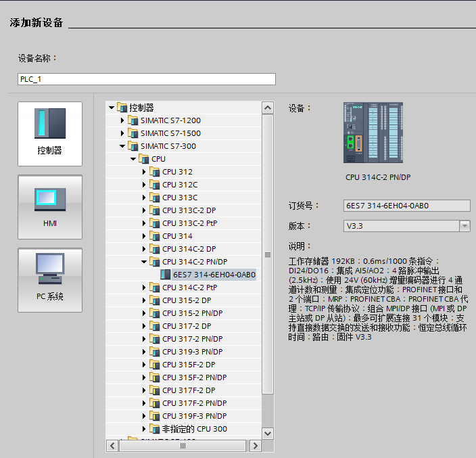Click the CPU 317F-2 PN/DP folder icon

(155, 403)
